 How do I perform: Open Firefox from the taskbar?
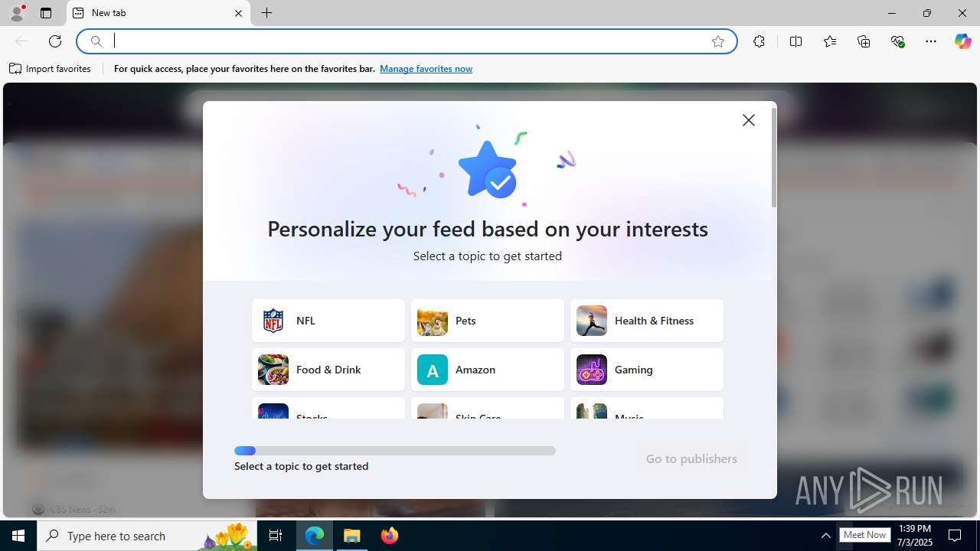point(390,536)
